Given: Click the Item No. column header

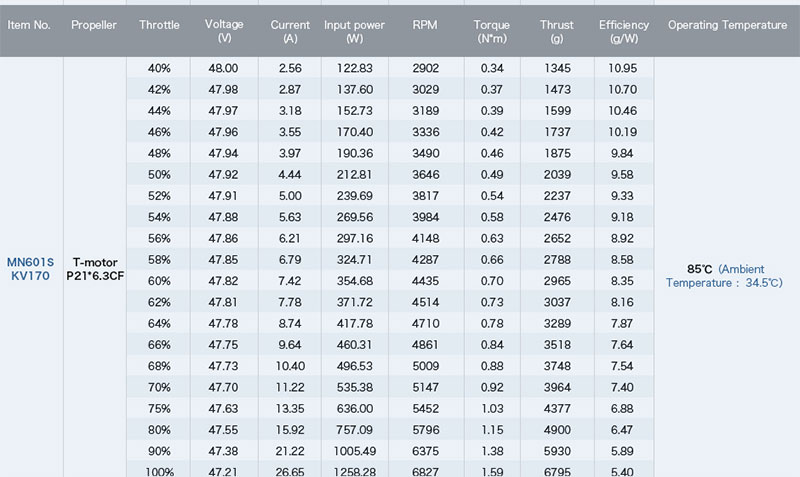Looking at the screenshot, I should 29,24.
